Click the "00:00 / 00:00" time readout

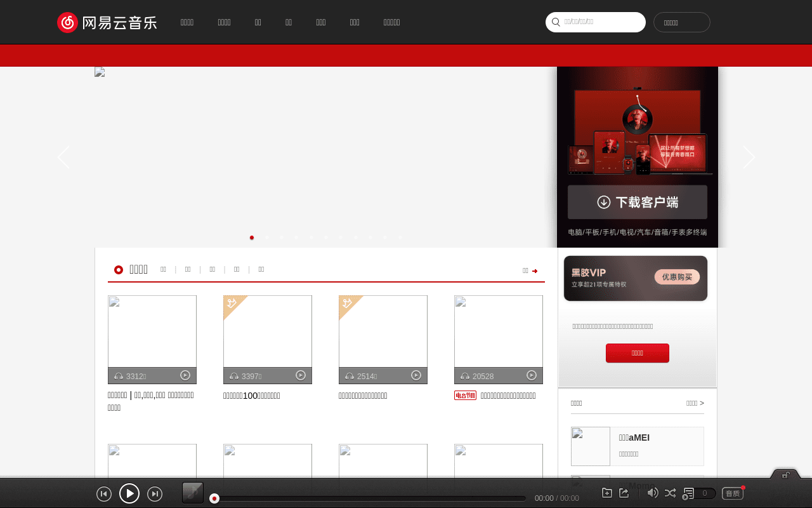[557, 498]
